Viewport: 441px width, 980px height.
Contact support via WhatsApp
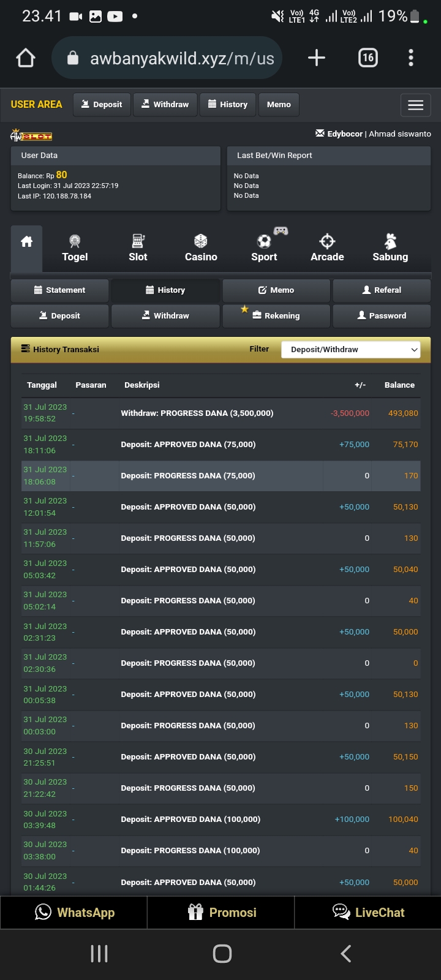pyautogui.click(x=74, y=913)
